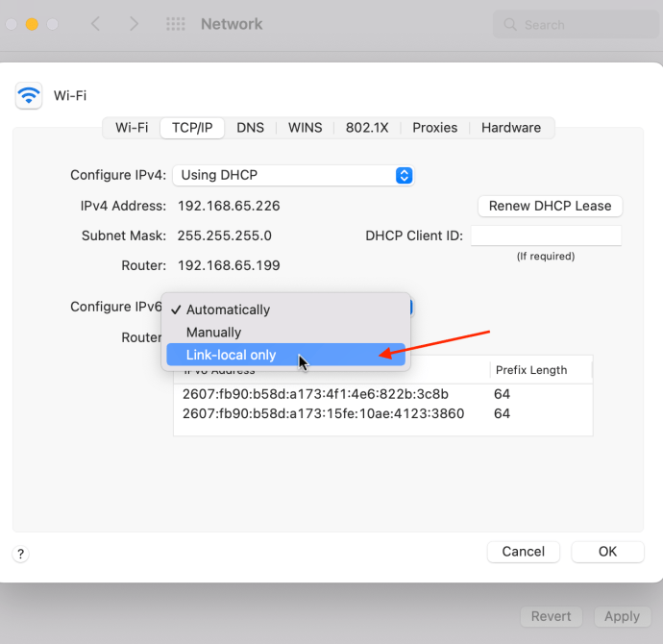Click IPv4 address 192.168.65.226
This screenshot has width=663, height=644.
(229, 206)
